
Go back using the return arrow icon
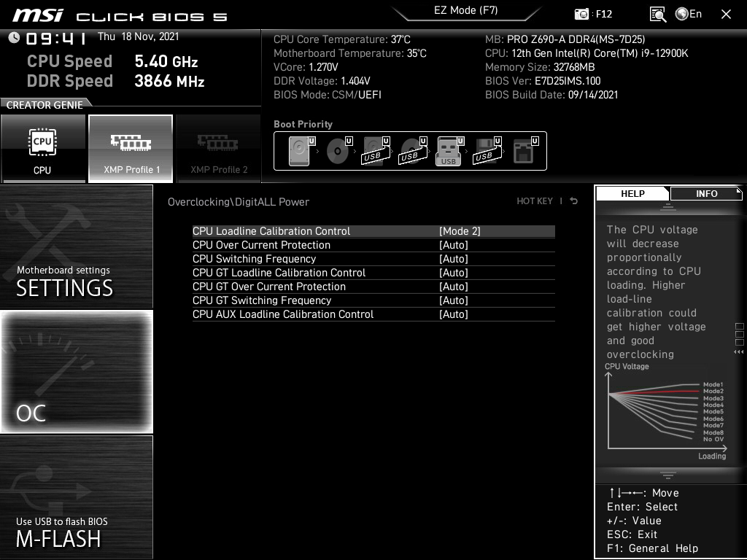coord(574,201)
